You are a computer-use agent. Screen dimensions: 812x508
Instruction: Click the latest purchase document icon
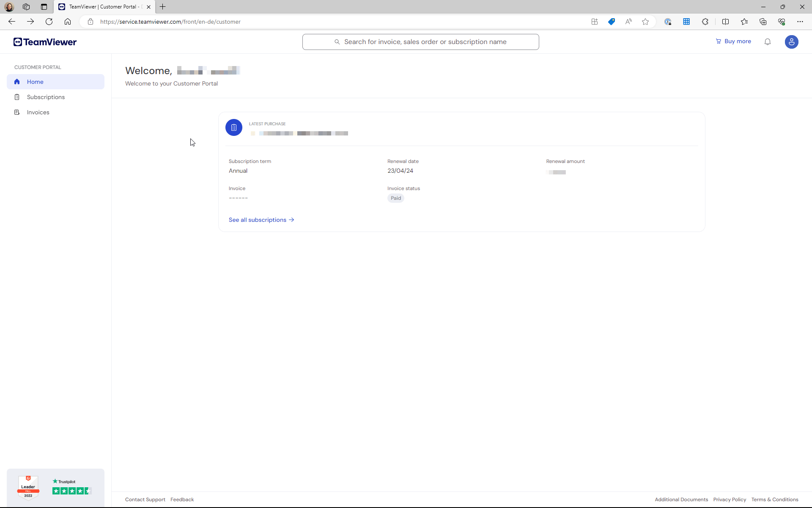tap(233, 127)
